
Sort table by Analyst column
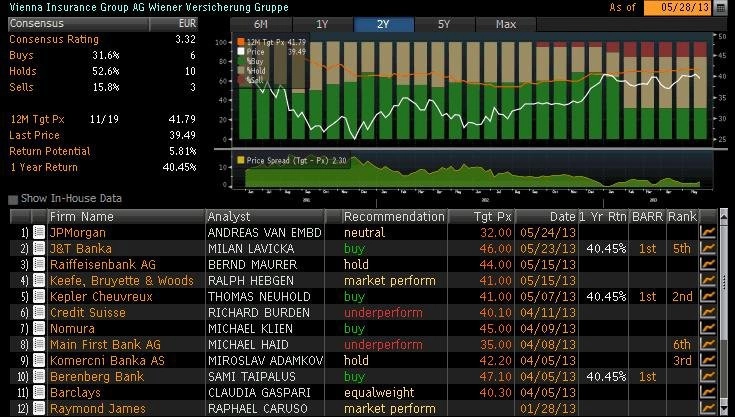[x=265, y=216]
